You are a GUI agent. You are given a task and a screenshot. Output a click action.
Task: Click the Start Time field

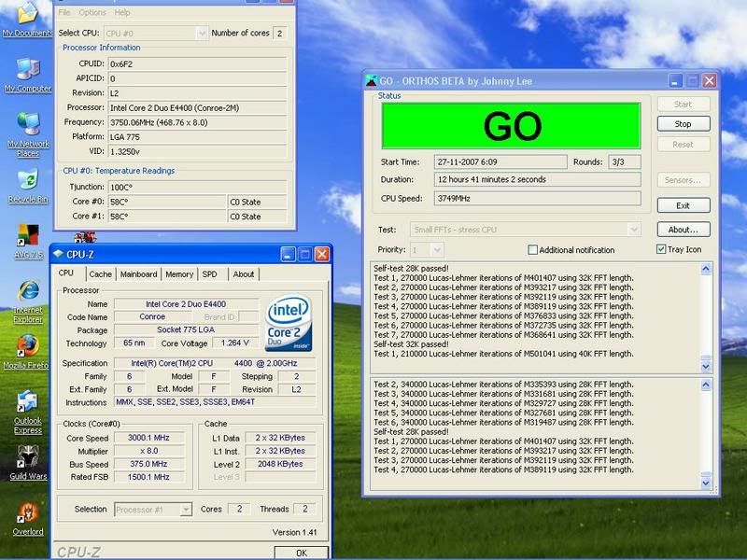(500, 161)
